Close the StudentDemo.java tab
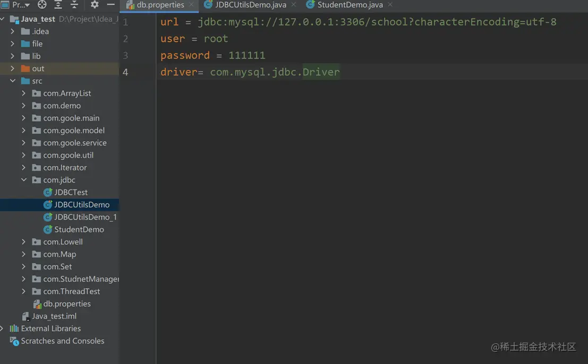This screenshot has width=588, height=364. tap(390, 5)
